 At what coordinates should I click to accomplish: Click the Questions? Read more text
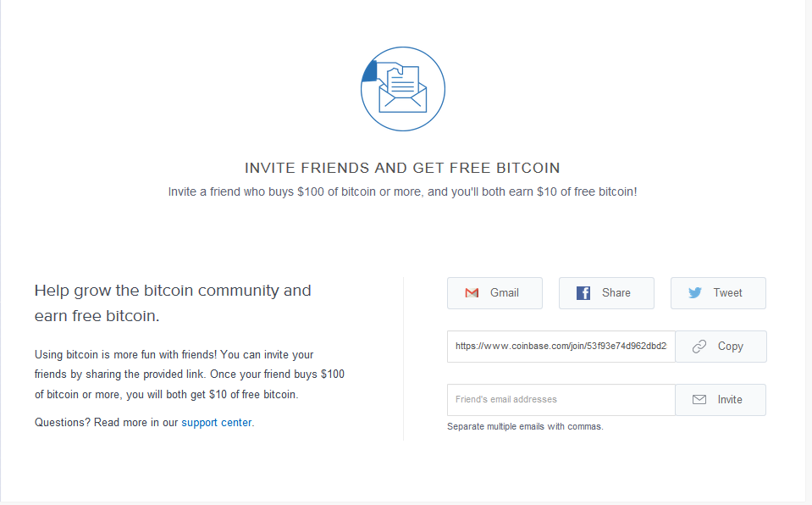(x=106, y=422)
